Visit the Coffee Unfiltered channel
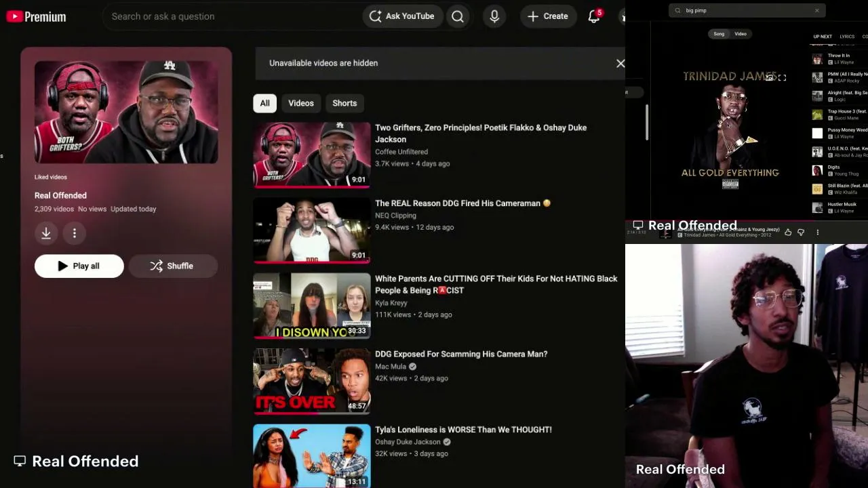The width and height of the screenshot is (868, 488). 401,152
